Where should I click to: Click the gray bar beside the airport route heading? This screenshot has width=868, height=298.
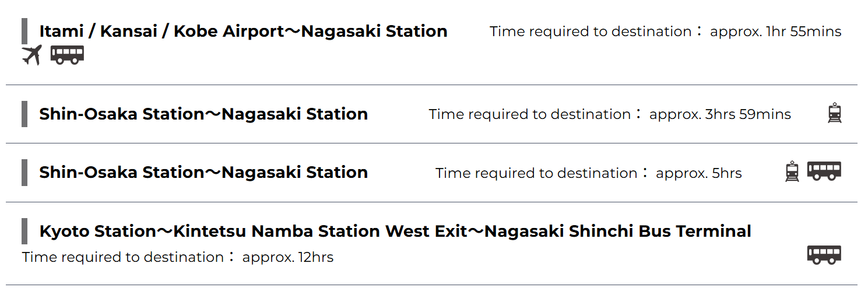point(24,31)
